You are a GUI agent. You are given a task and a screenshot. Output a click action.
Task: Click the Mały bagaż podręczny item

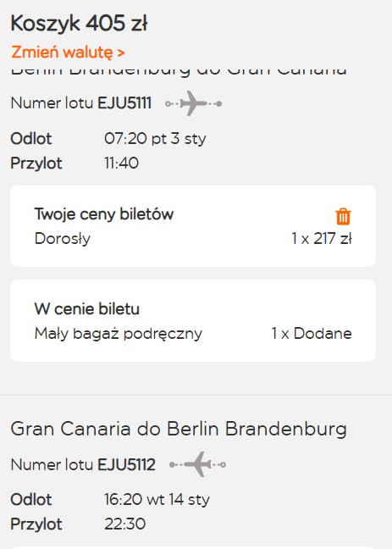coord(119,334)
